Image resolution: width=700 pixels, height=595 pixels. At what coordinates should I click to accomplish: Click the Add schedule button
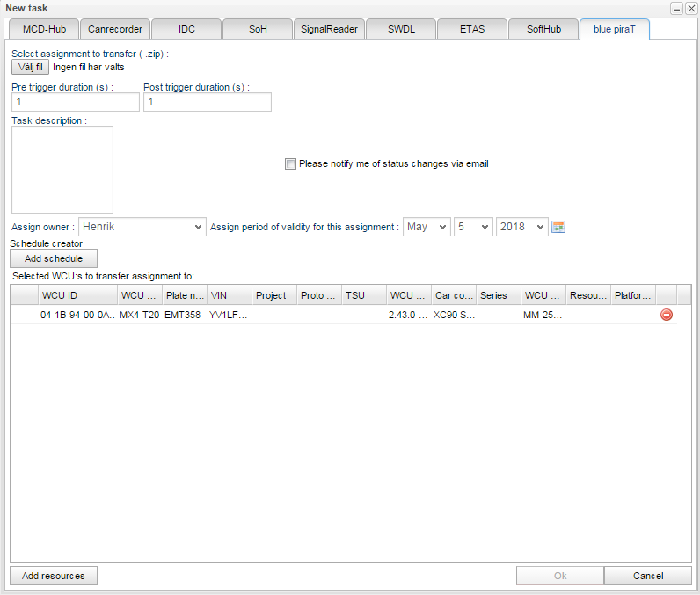54,258
